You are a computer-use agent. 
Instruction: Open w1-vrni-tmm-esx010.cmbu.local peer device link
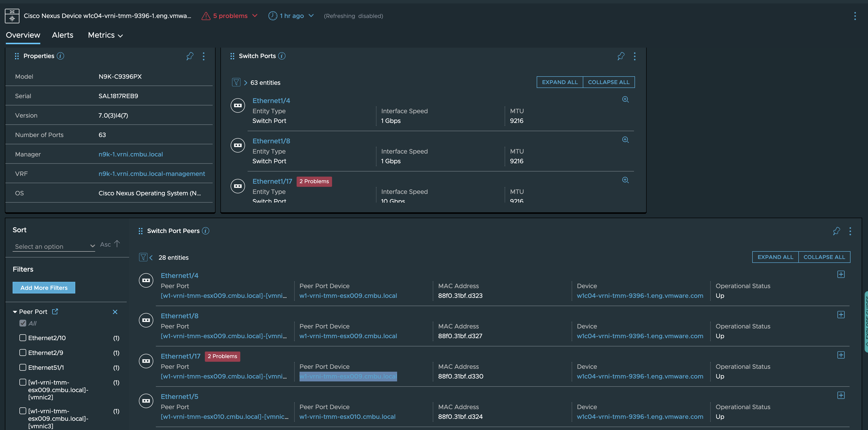click(x=347, y=417)
